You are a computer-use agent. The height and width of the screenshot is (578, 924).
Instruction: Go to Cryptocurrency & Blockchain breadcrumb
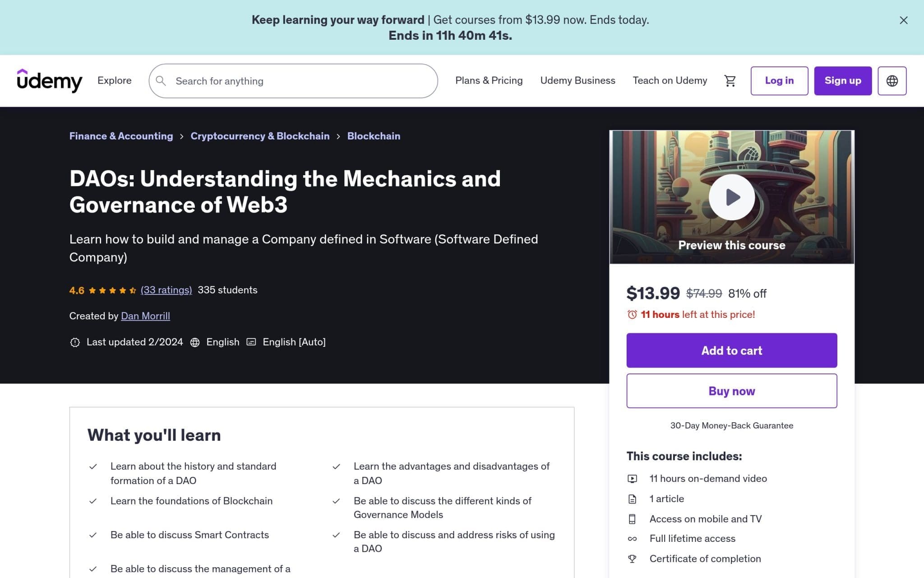pyautogui.click(x=260, y=136)
